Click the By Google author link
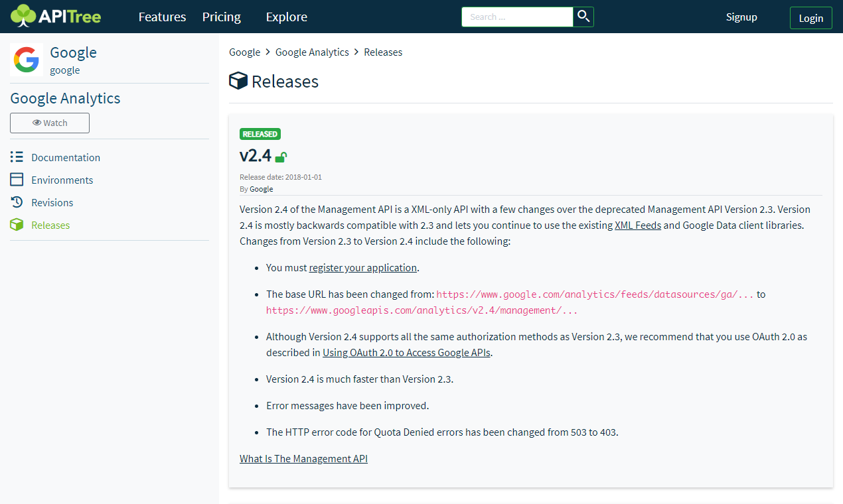The width and height of the screenshot is (843, 504). tap(261, 189)
